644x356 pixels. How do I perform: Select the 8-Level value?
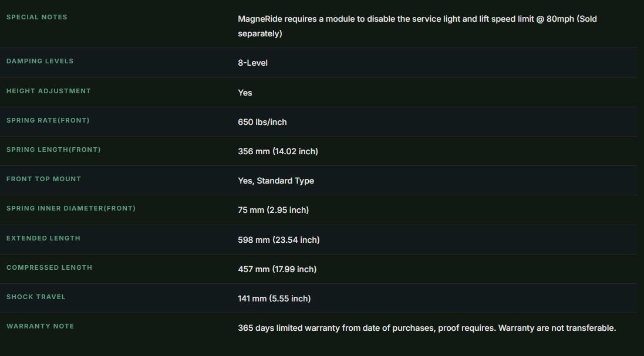point(252,63)
